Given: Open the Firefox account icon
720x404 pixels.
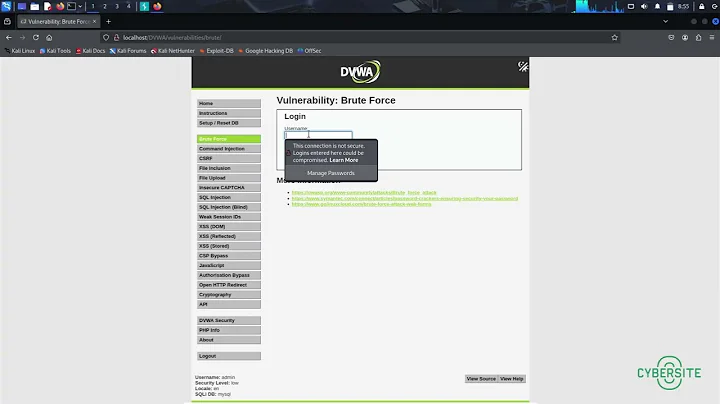Looking at the screenshot, I should (685, 38).
